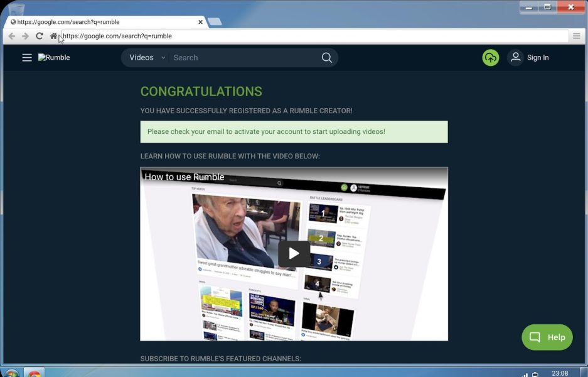Select the google.com/search?q=rumble tab
The width and height of the screenshot is (588, 377).
(105, 22)
